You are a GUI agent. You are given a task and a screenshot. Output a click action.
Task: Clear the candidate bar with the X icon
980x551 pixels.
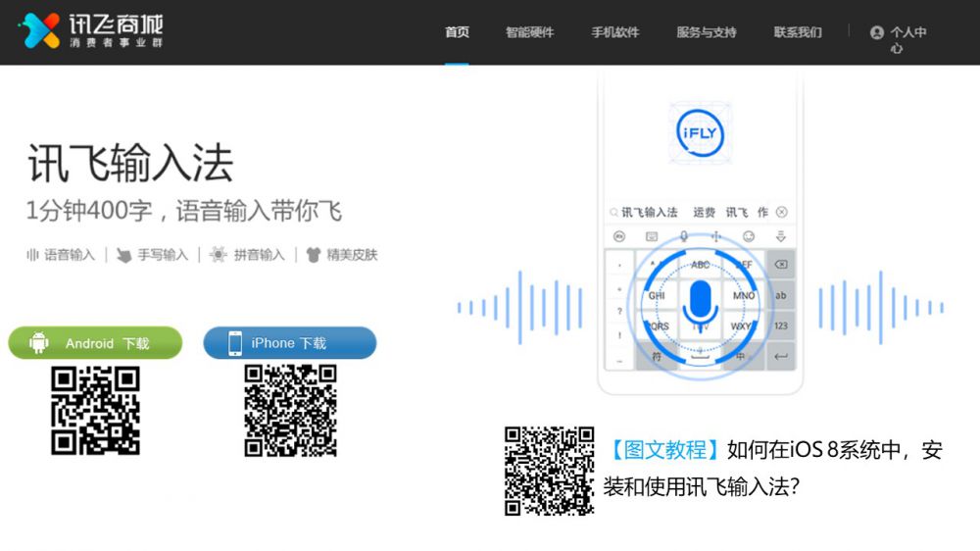pyautogui.click(x=781, y=212)
